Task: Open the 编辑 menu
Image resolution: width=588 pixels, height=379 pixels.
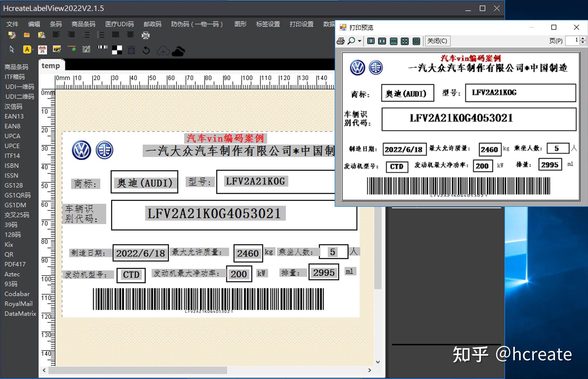Action: pos(34,24)
